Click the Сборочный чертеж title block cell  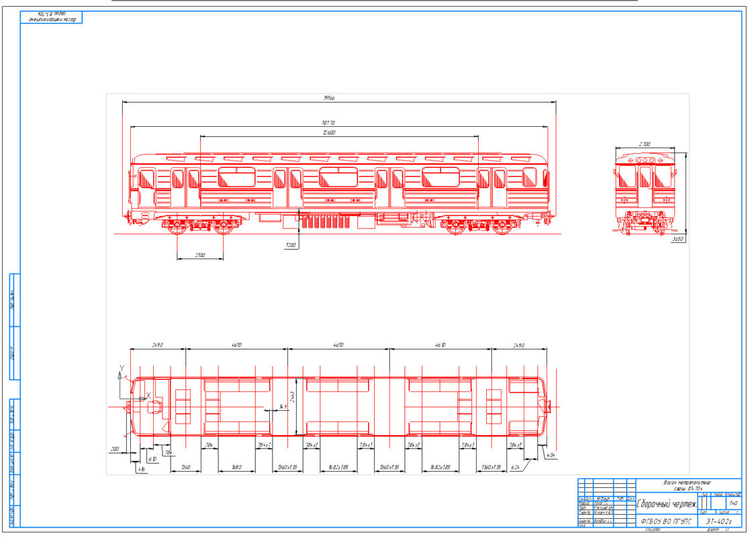pos(667,504)
